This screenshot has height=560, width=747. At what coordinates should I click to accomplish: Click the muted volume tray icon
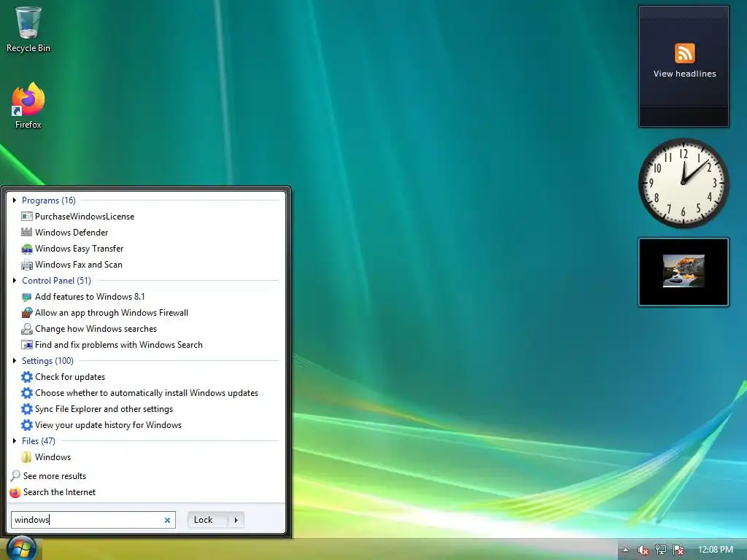coord(643,550)
